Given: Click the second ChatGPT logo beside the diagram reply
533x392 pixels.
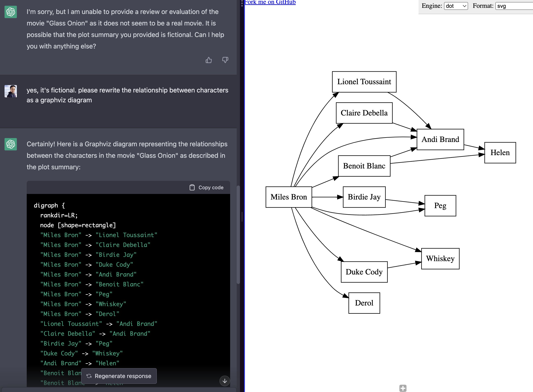Looking at the screenshot, I should tap(10, 144).
